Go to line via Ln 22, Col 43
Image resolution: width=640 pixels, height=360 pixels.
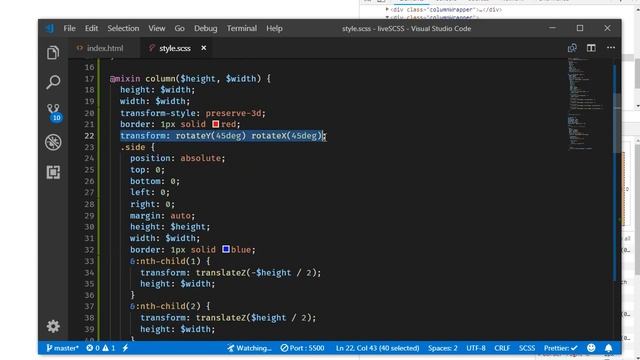(378, 348)
